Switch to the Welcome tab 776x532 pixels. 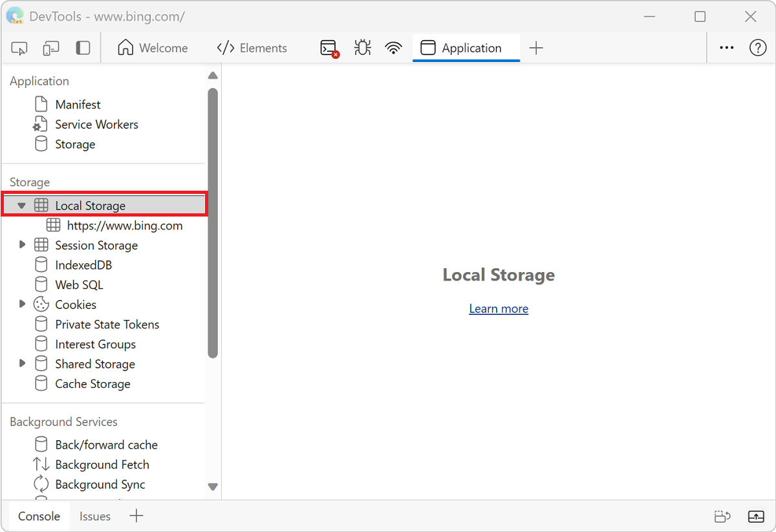click(153, 47)
